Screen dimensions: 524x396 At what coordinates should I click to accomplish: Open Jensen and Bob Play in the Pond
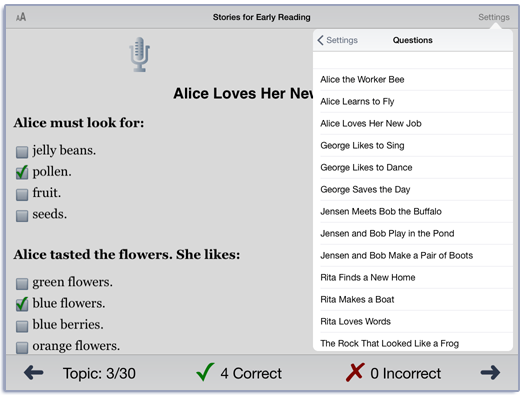(413, 234)
